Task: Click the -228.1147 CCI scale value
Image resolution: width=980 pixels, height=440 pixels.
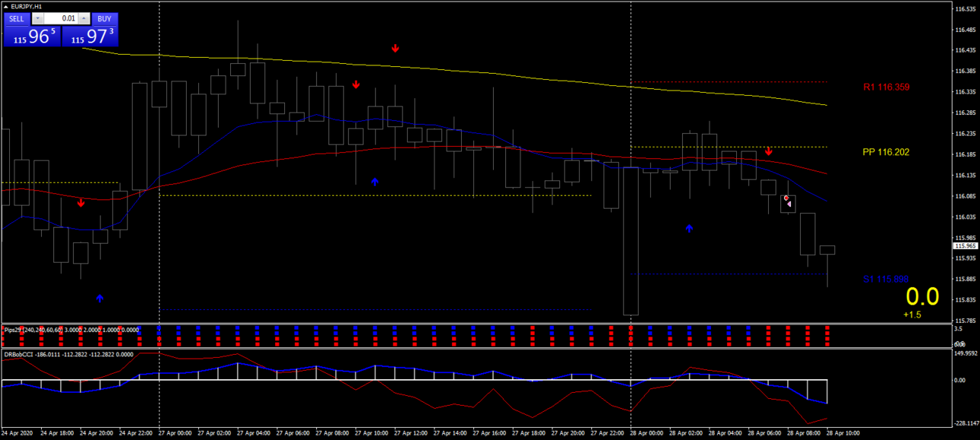Action: (x=966, y=424)
